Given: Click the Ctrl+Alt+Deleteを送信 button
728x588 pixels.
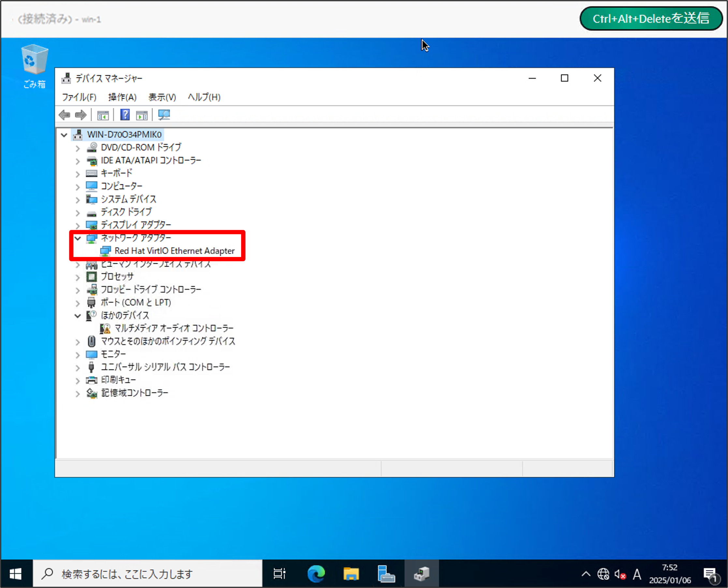Looking at the screenshot, I should (x=650, y=19).
